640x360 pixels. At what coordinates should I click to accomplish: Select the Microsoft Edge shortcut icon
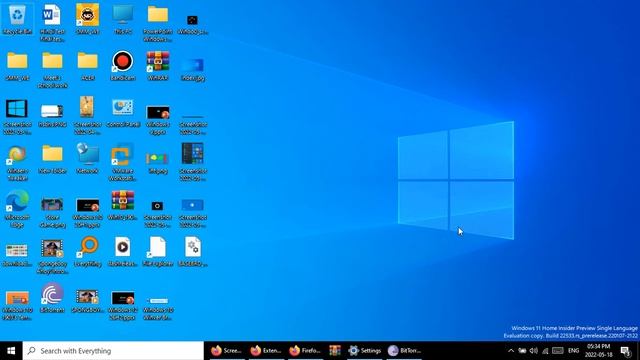click(x=17, y=209)
